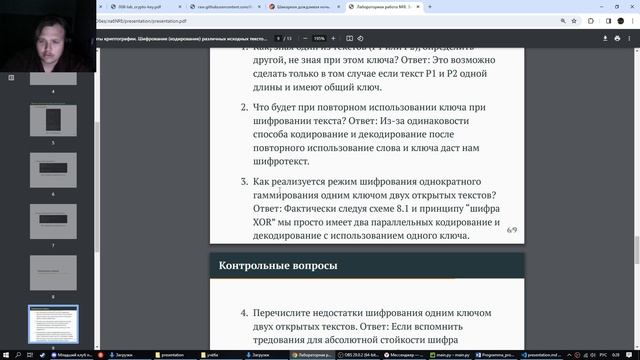Print the PDF document

coord(617,38)
